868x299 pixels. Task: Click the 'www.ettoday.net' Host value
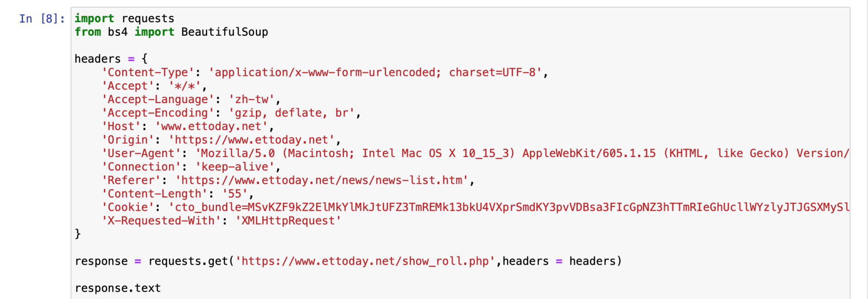(x=212, y=126)
